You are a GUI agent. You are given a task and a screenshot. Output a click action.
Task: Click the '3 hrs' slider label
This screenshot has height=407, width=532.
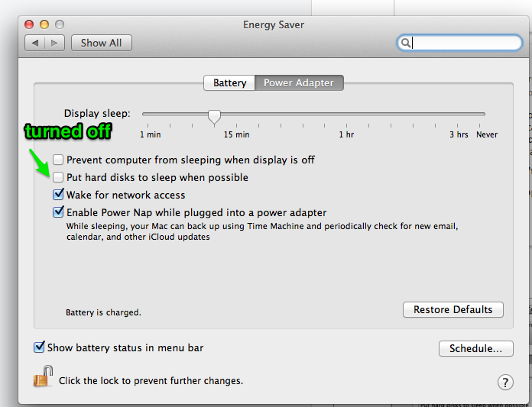[x=459, y=134]
